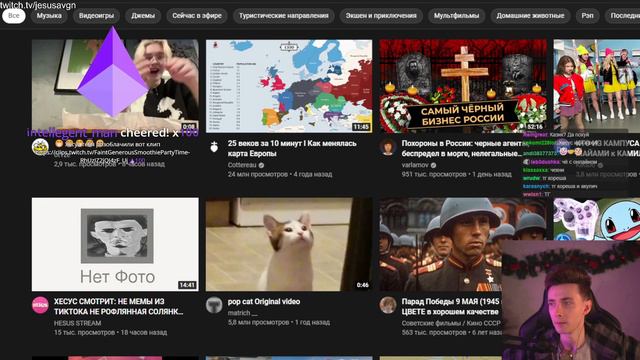
Task: Click the streamer webcam overlay
Action: click(571, 300)
